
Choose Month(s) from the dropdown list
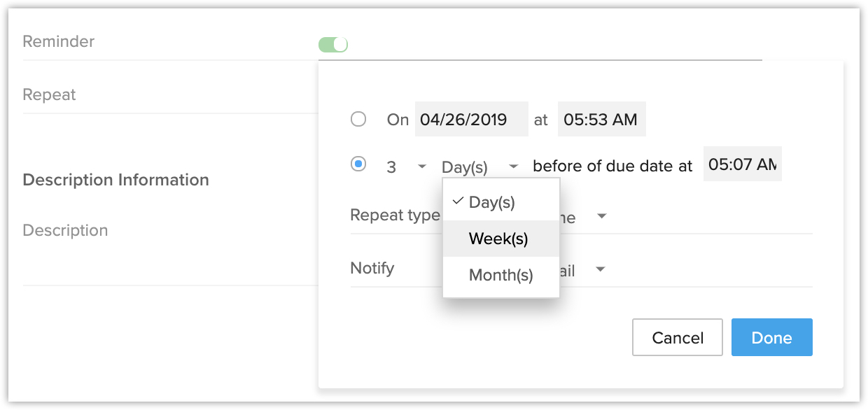tap(501, 275)
